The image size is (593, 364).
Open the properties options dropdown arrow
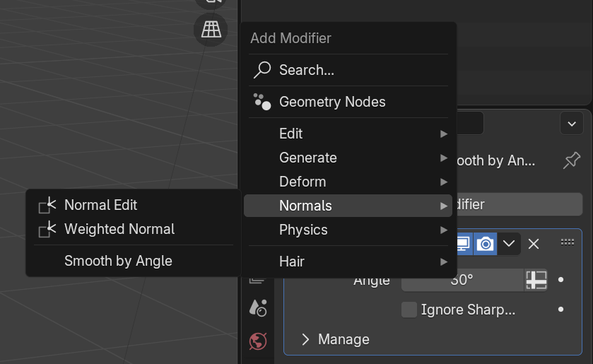pos(572,124)
